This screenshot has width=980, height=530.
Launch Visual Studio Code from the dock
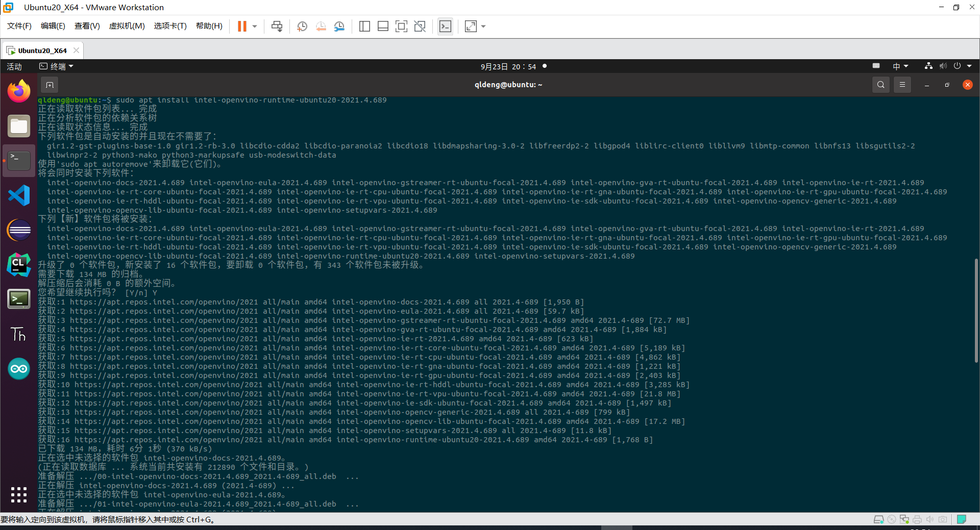[x=19, y=195]
